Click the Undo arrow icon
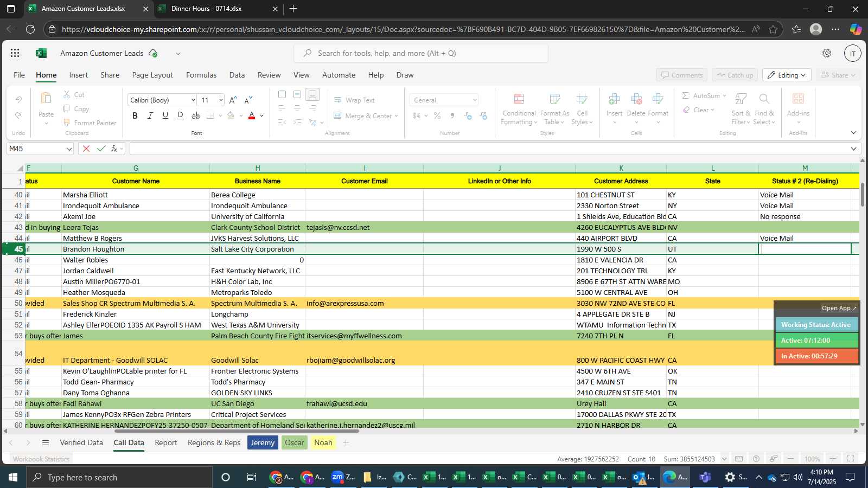868x488 pixels. (18, 100)
